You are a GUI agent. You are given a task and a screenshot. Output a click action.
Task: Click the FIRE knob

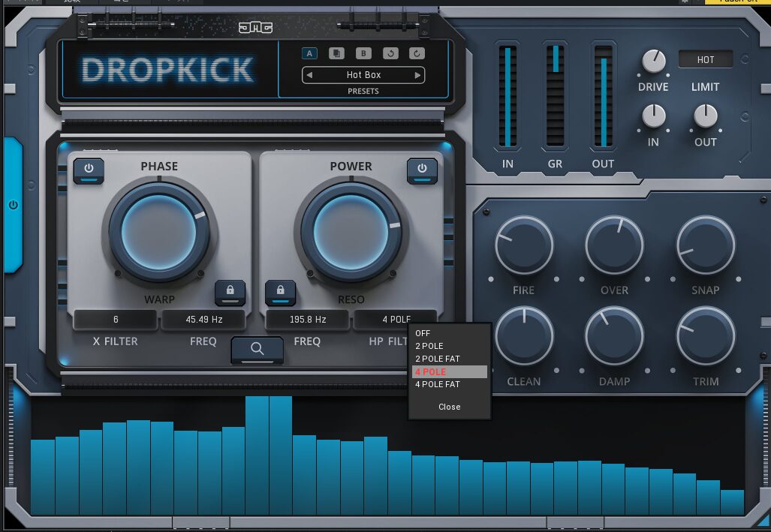[524, 245]
